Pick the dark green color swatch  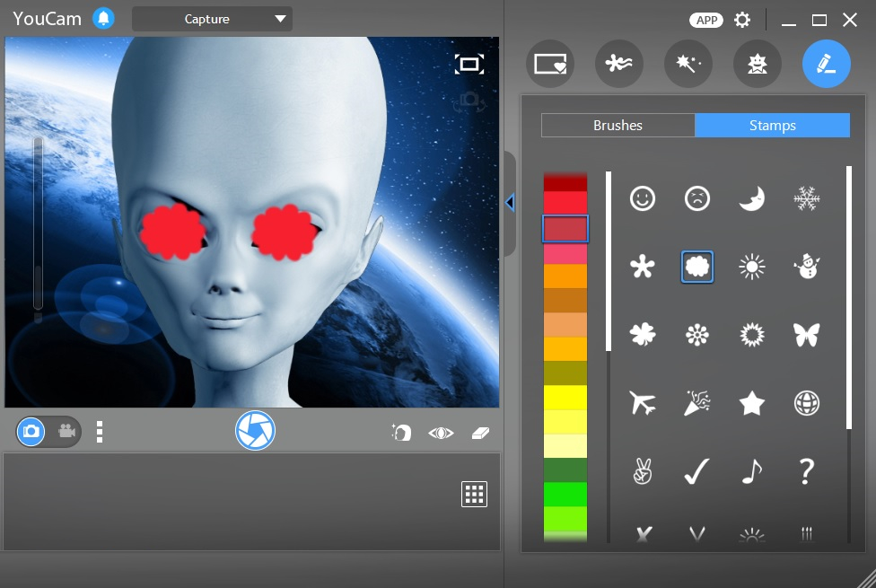coord(565,470)
